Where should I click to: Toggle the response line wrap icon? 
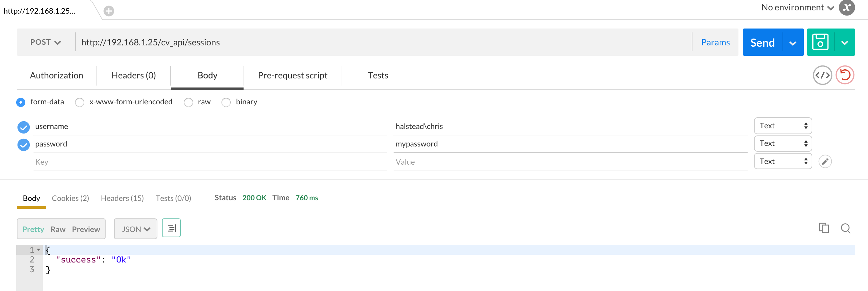click(x=171, y=228)
